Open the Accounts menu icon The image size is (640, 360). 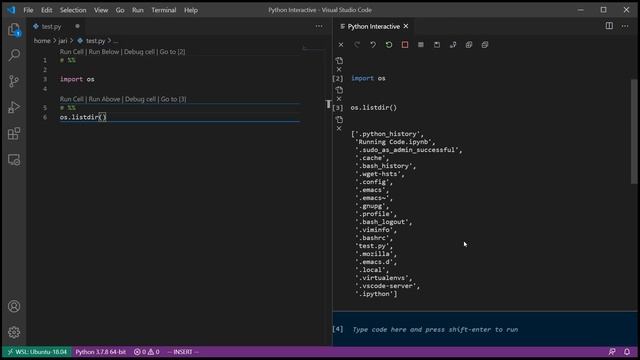pyautogui.click(x=14, y=306)
